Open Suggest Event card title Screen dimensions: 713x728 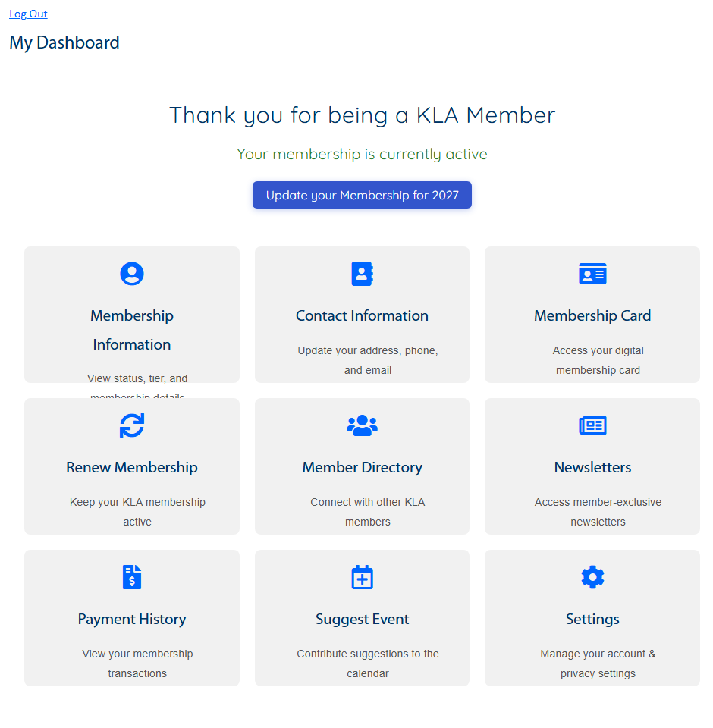pyautogui.click(x=362, y=619)
